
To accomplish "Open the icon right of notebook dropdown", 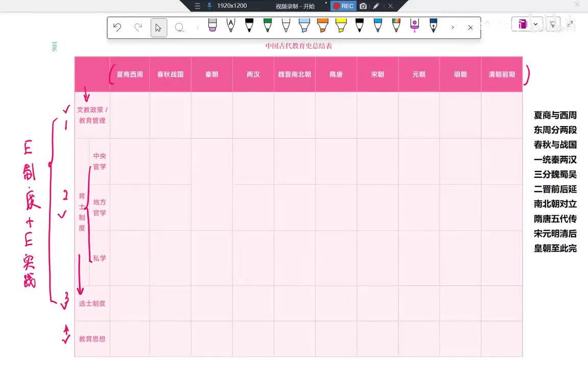I will click(553, 24).
